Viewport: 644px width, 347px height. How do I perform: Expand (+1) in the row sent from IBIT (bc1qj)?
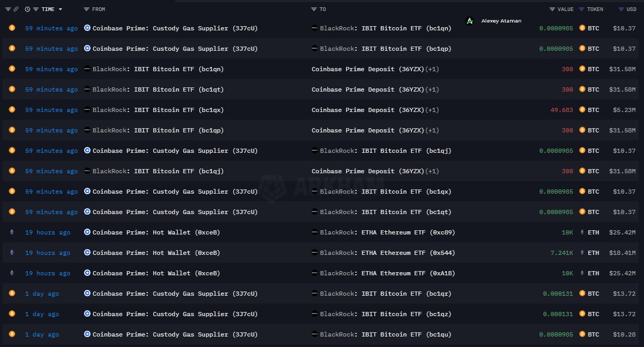click(x=432, y=171)
